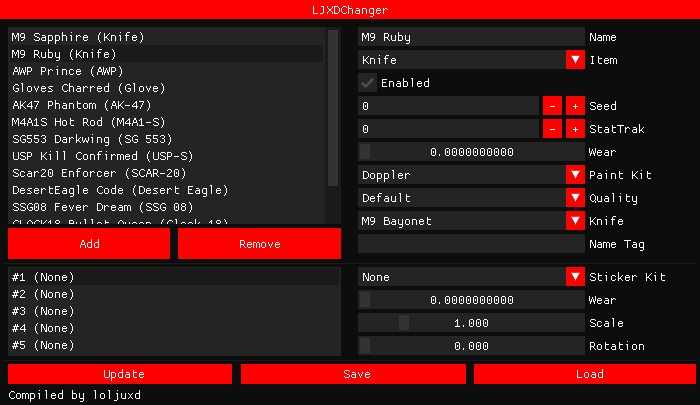This screenshot has width=700, height=405.
Task: Open the Quality dropdown arrow
Action: [x=575, y=198]
